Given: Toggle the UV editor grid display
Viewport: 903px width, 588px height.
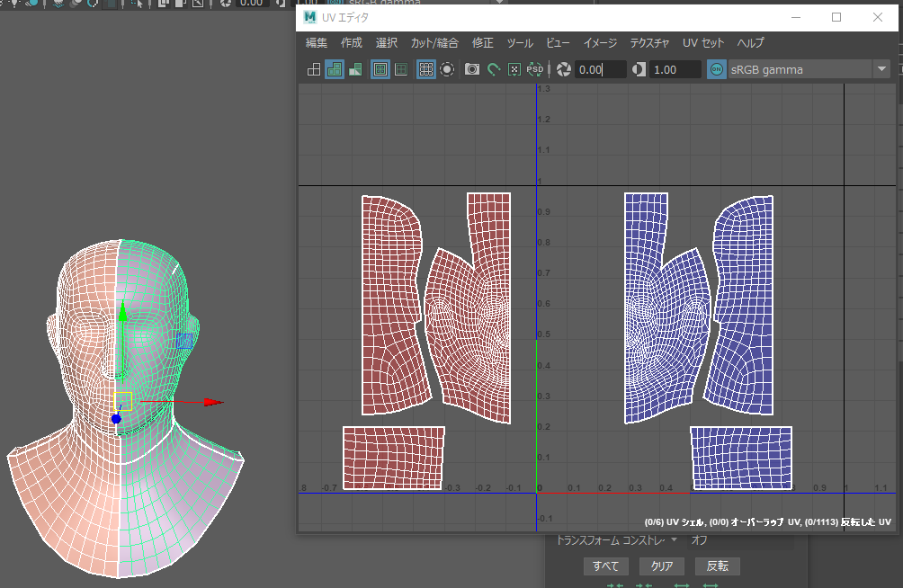Looking at the screenshot, I should click(426, 69).
